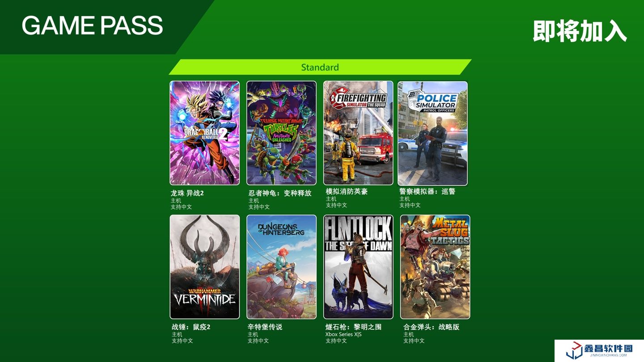Viewport: 644px width, 362px height.
Task: Click the 辛特堡传说 game title
Action: (265, 327)
